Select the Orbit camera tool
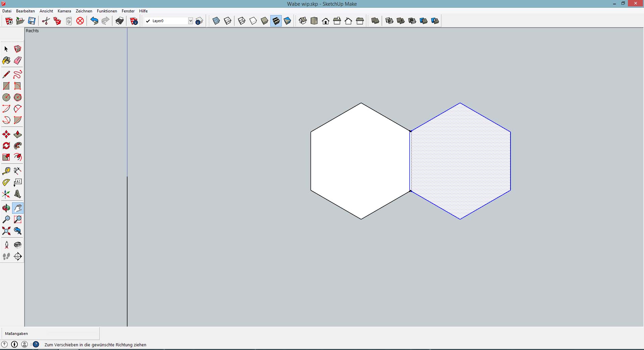 click(x=6, y=208)
